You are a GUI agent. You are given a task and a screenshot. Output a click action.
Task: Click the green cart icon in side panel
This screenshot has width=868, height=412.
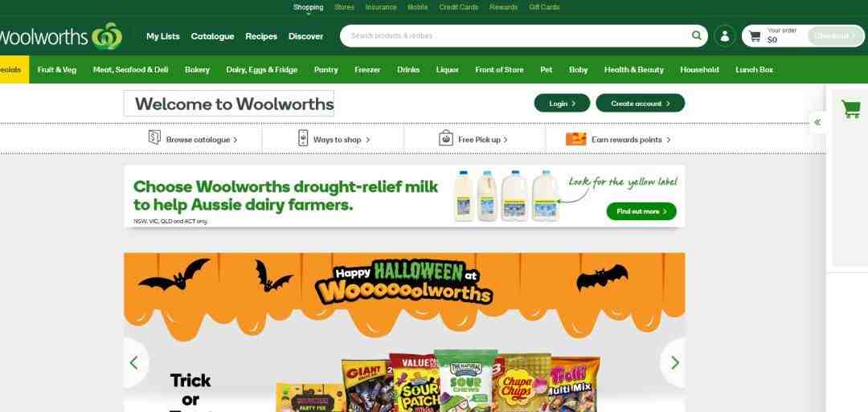point(851,108)
